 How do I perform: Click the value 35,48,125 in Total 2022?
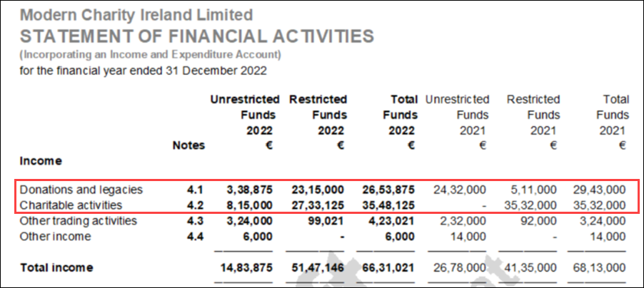point(388,205)
